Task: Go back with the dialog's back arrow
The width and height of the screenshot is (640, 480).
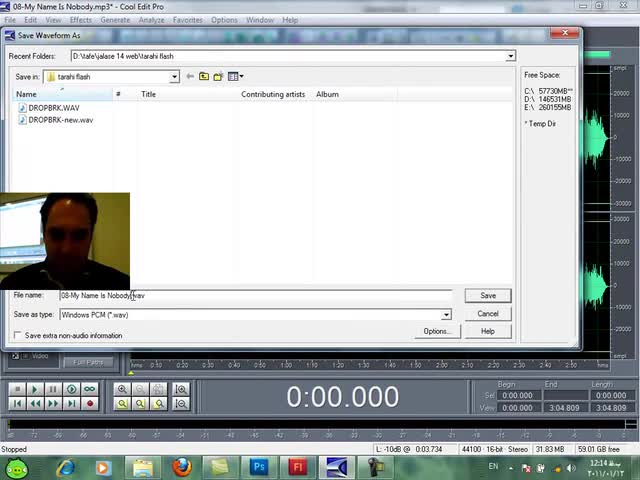Action: click(190, 76)
